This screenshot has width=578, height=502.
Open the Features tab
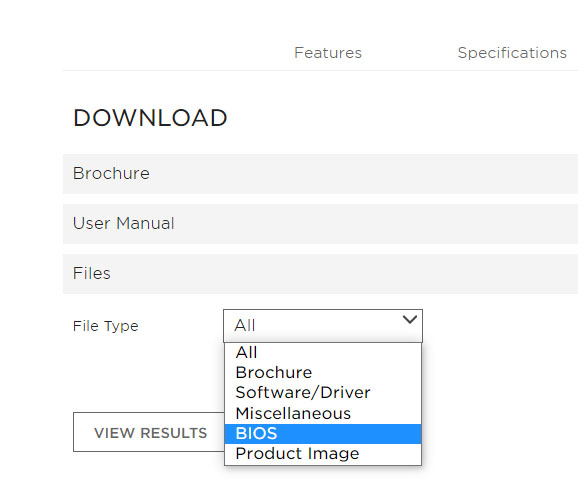pyautogui.click(x=328, y=53)
